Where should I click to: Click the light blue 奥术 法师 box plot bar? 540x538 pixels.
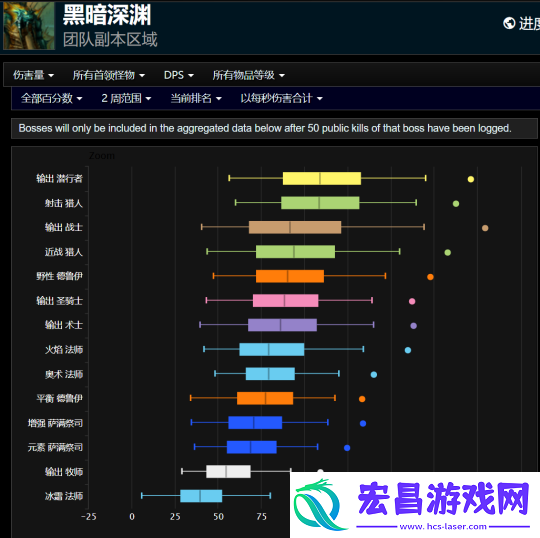270,374
